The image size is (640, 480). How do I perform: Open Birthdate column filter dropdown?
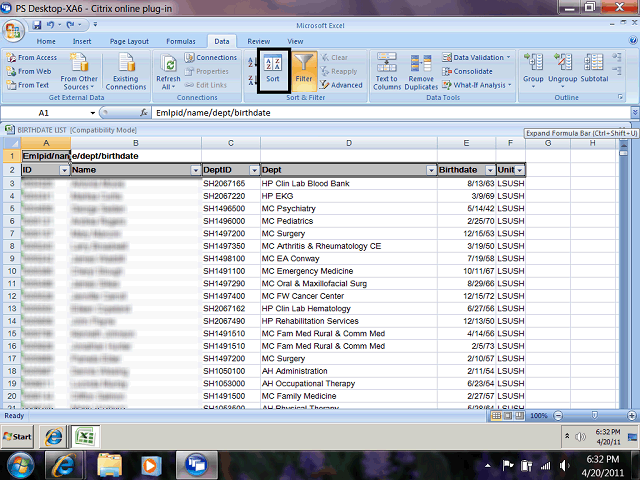[490, 170]
